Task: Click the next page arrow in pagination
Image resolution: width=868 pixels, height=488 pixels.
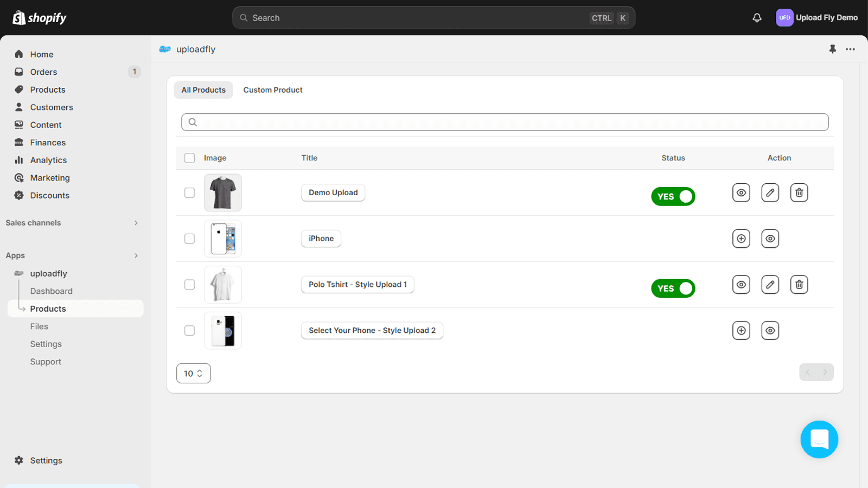Action: [x=824, y=372]
